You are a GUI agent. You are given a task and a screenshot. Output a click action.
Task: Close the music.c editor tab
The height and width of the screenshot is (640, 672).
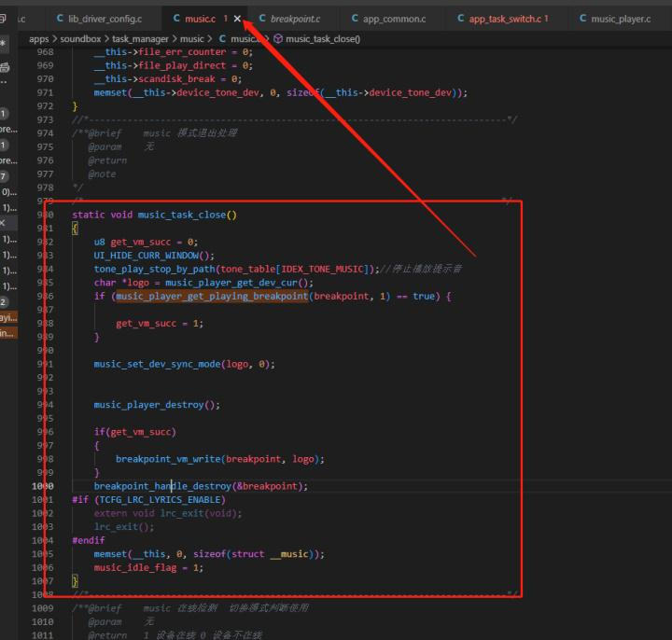pyautogui.click(x=237, y=19)
